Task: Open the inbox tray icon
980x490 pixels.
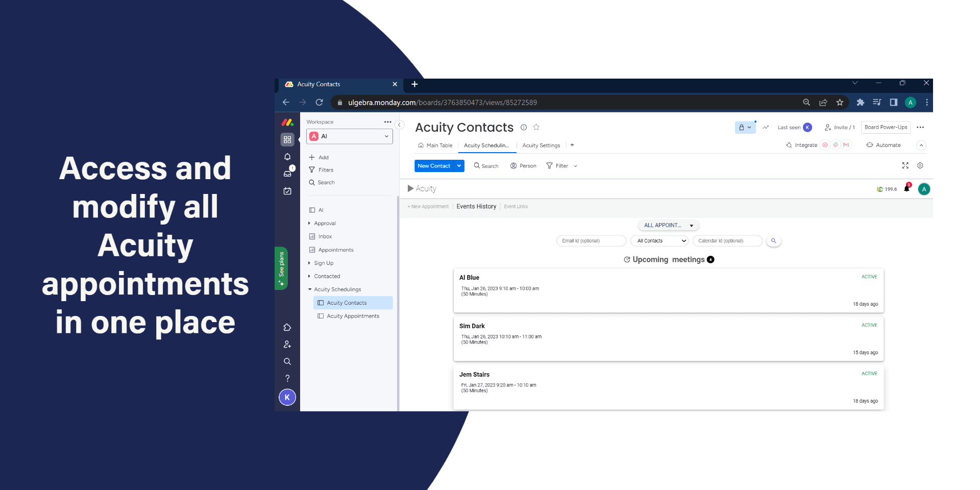Action: click(287, 174)
